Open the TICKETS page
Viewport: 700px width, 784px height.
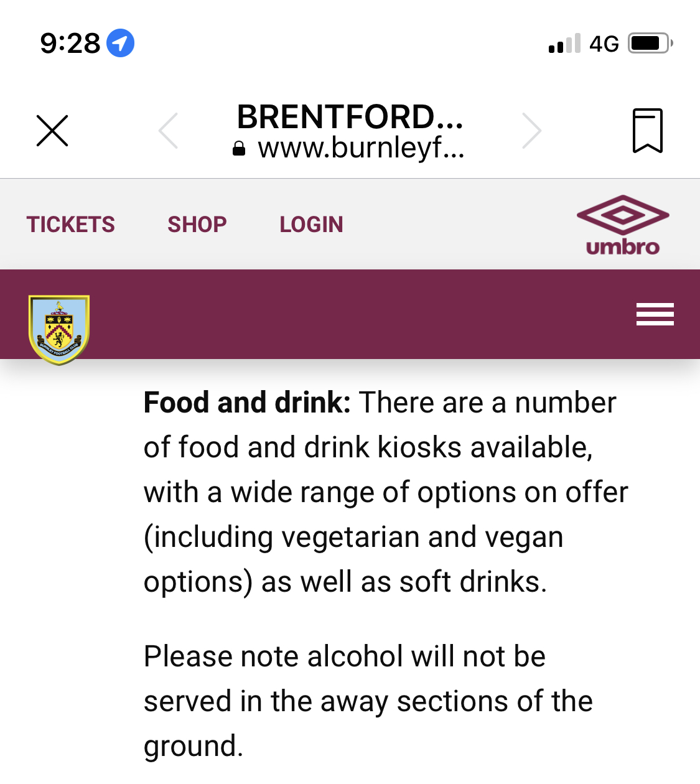pyautogui.click(x=70, y=225)
